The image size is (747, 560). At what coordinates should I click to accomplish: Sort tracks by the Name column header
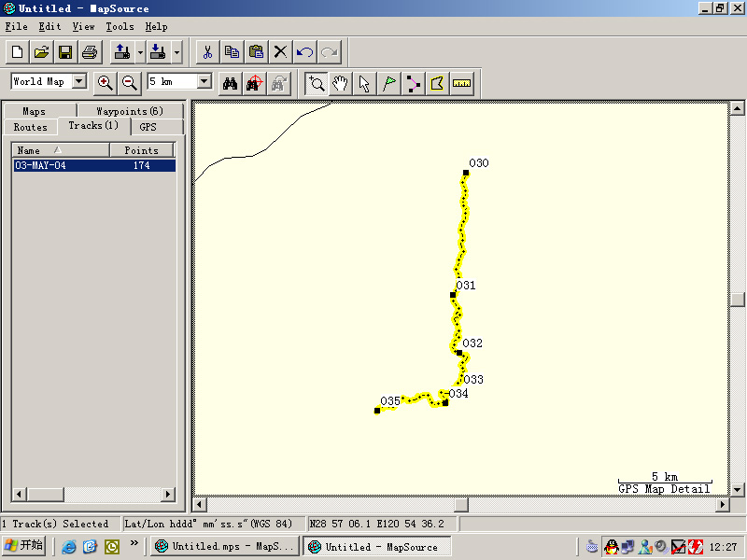pyautogui.click(x=61, y=150)
